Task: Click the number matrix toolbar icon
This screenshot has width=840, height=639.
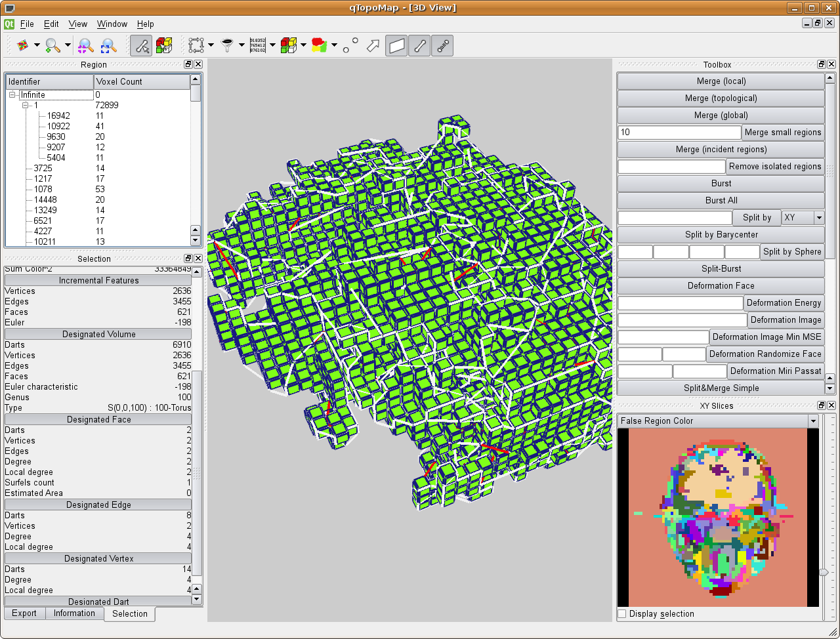Action: 258,45
